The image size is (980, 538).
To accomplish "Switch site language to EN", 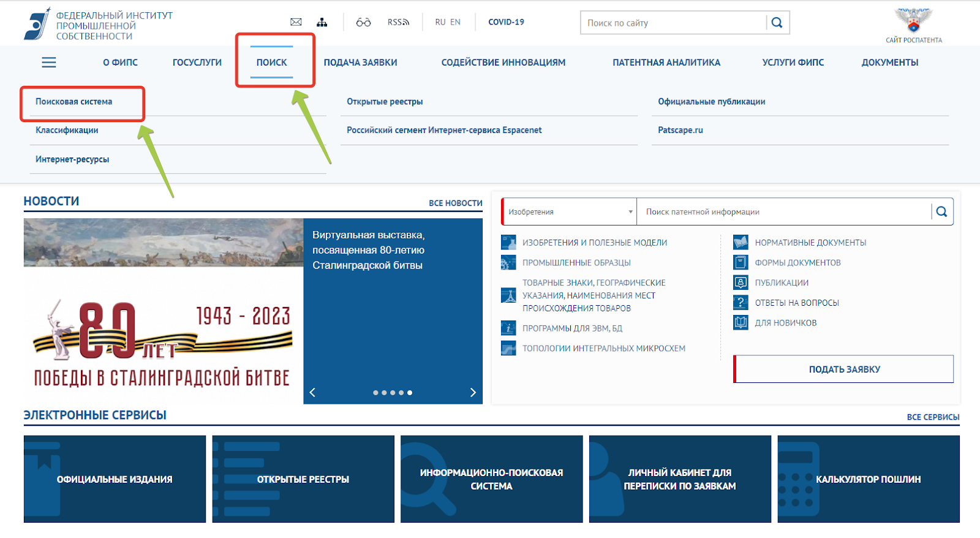I will point(455,22).
